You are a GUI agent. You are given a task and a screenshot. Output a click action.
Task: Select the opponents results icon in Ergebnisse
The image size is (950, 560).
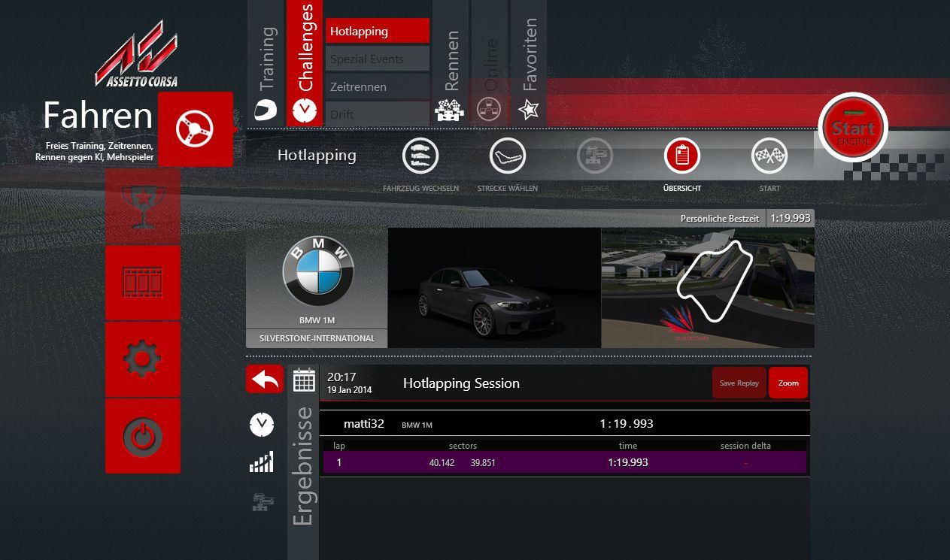[x=263, y=501]
